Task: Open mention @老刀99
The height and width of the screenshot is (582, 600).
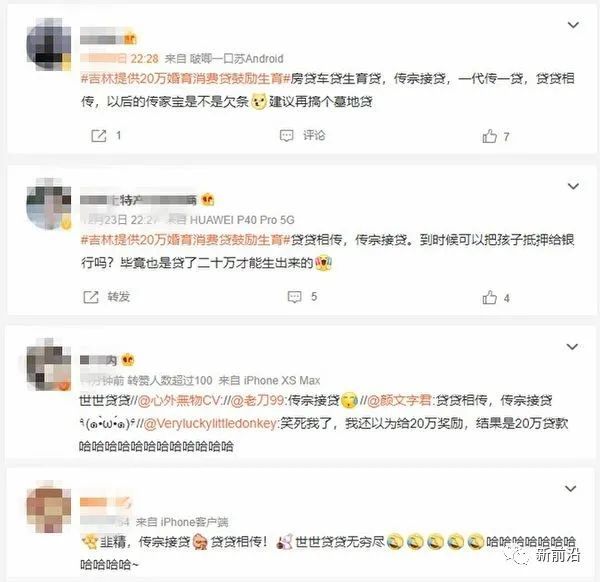Action: [258, 401]
